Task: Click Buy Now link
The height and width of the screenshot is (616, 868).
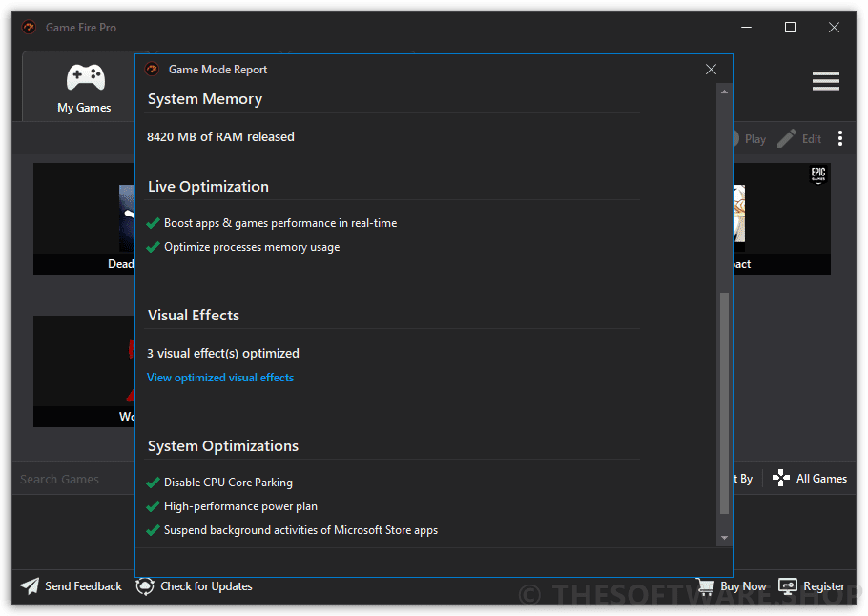Action: (743, 586)
